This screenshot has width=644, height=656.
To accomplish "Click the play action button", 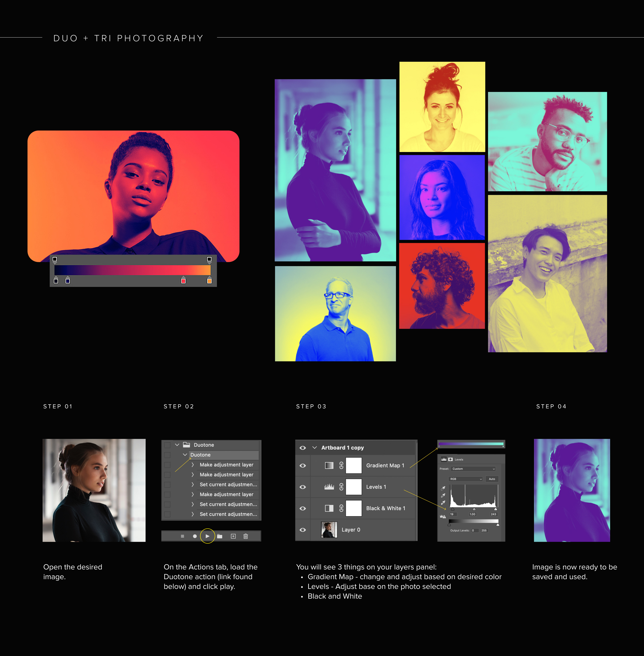I will point(207,536).
